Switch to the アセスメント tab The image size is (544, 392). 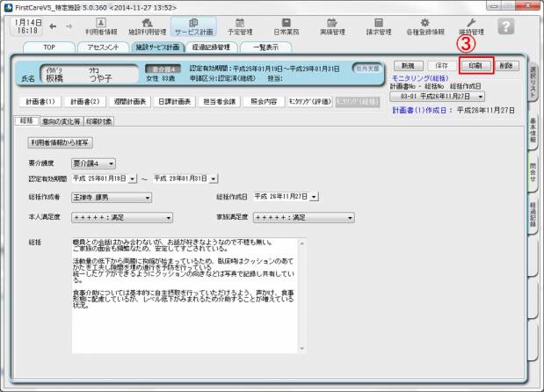pyautogui.click(x=103, y=47)
